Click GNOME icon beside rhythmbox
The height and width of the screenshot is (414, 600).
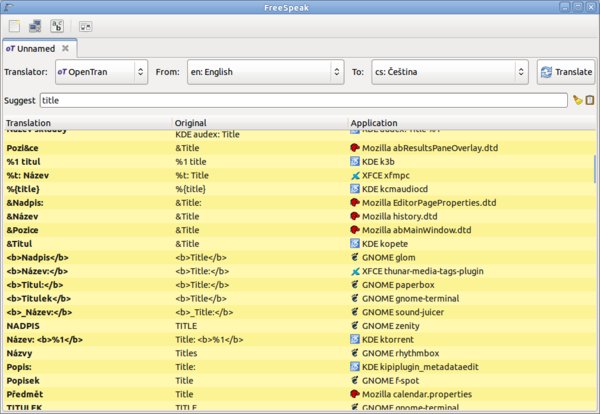(x=355, y=353)
